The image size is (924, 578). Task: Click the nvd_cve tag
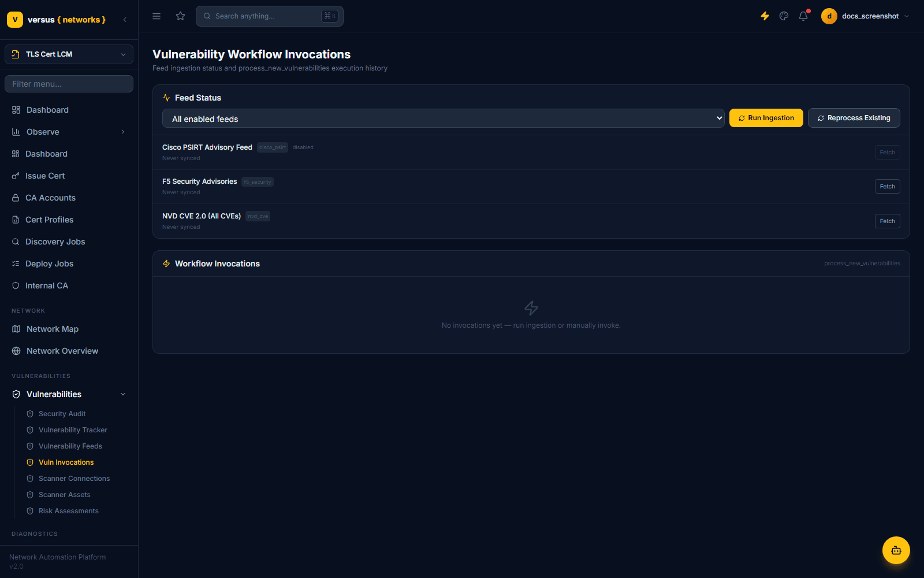(x=258, y=216)
